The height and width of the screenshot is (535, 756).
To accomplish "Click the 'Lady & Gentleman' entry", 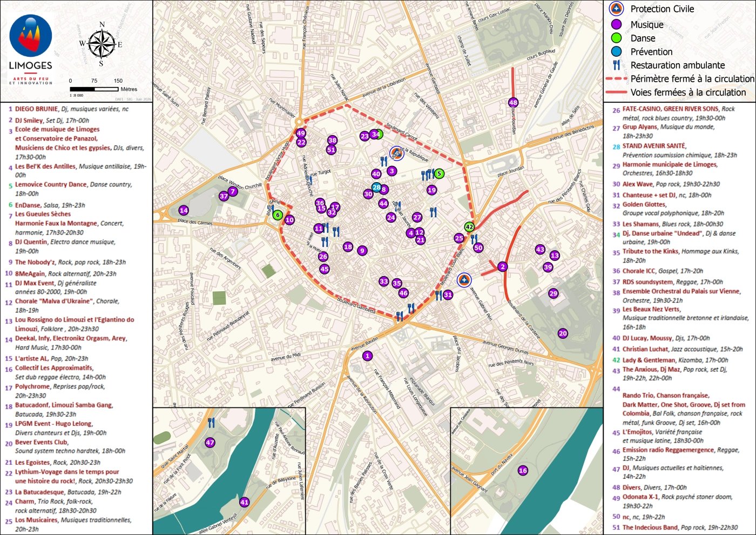I will coord(674,360).
